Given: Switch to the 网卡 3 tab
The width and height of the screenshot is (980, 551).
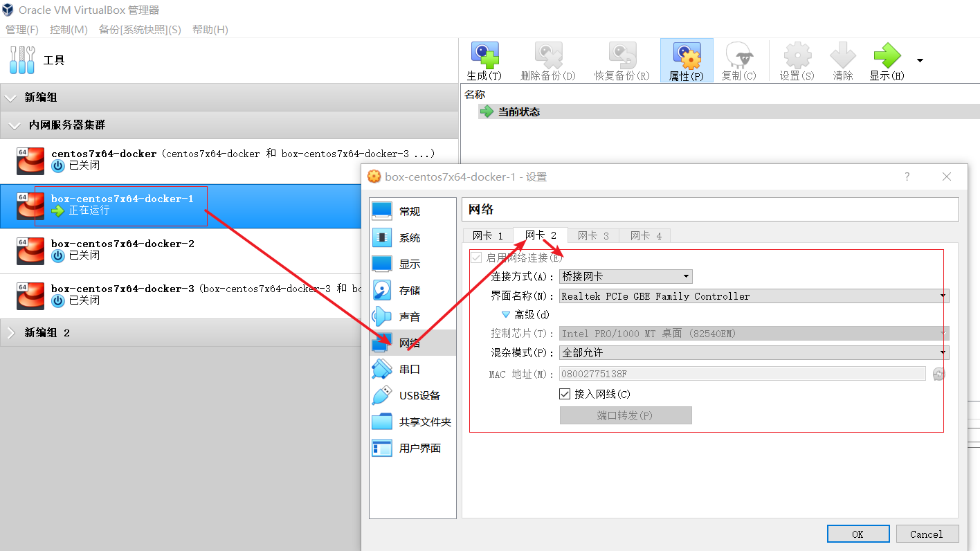Looking at the screenshot, I should click(x=593, y=235).
